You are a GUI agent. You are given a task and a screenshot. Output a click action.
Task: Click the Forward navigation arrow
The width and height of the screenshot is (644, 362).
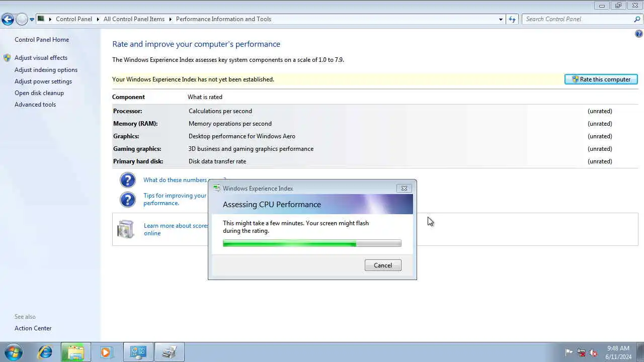coord(22,20)
